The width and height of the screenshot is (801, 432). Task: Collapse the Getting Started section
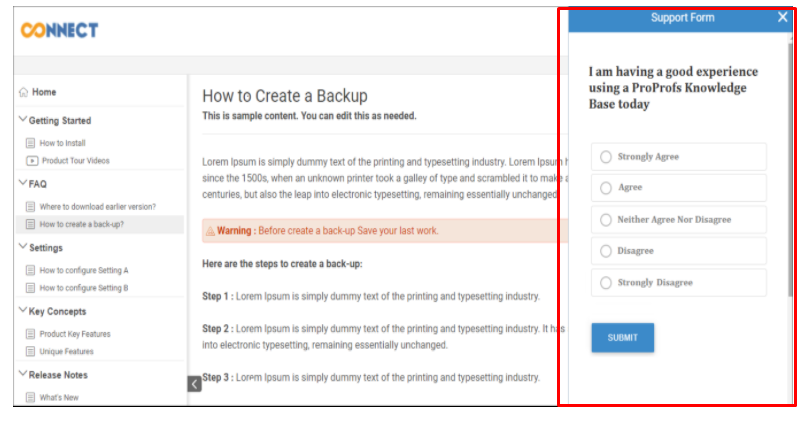click(x=23, y=120)
